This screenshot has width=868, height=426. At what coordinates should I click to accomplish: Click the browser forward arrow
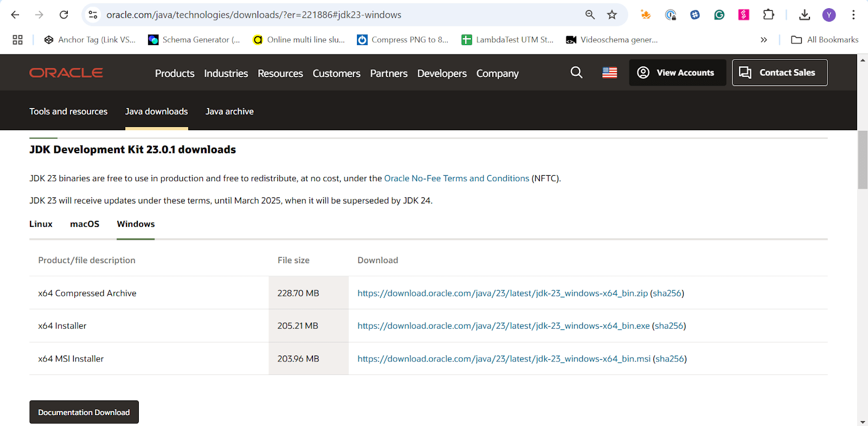39,15
